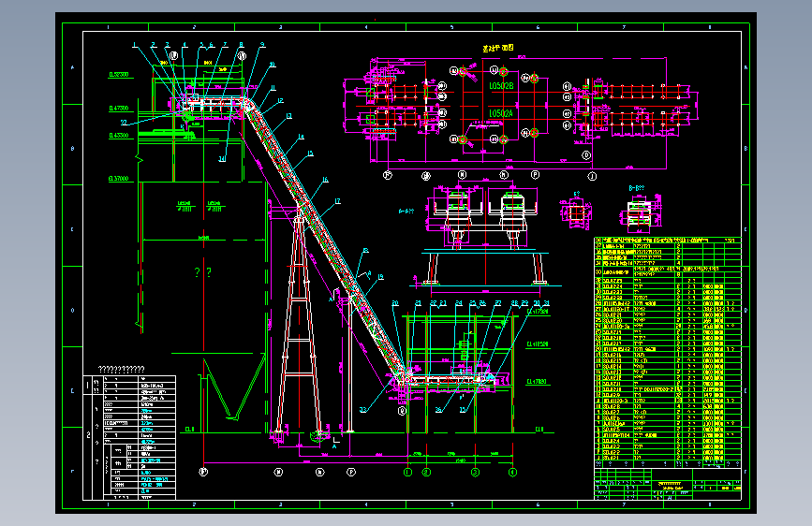Click the D grid bubble in the plan view
Image resolution: width=812 pixels, height=526 pixels.
(x=586, y=154)
